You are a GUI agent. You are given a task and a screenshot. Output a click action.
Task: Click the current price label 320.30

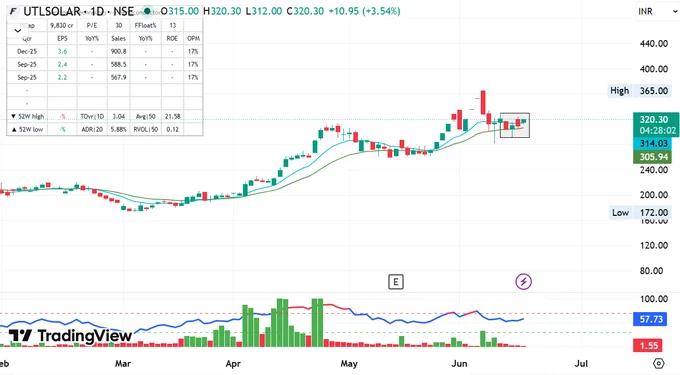click(654, 119)
